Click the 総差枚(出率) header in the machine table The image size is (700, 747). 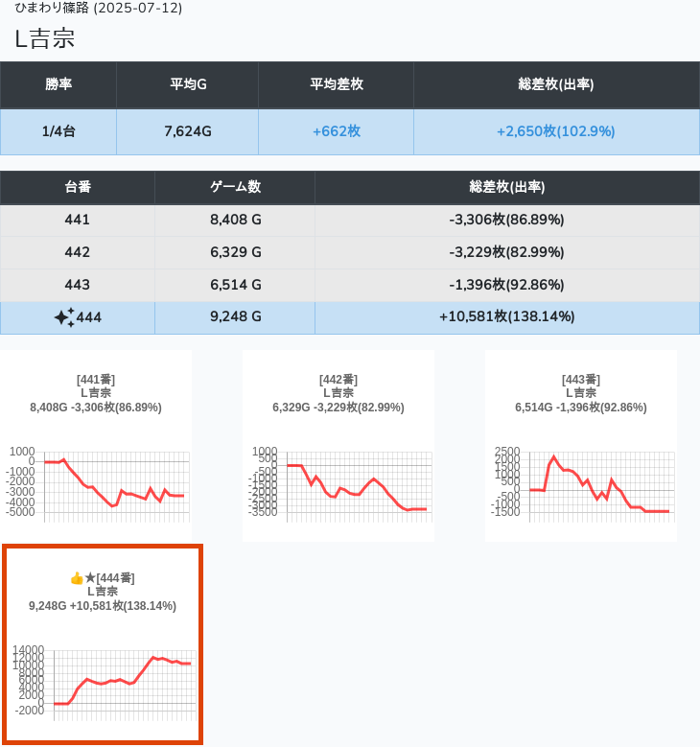click(506, 187)
